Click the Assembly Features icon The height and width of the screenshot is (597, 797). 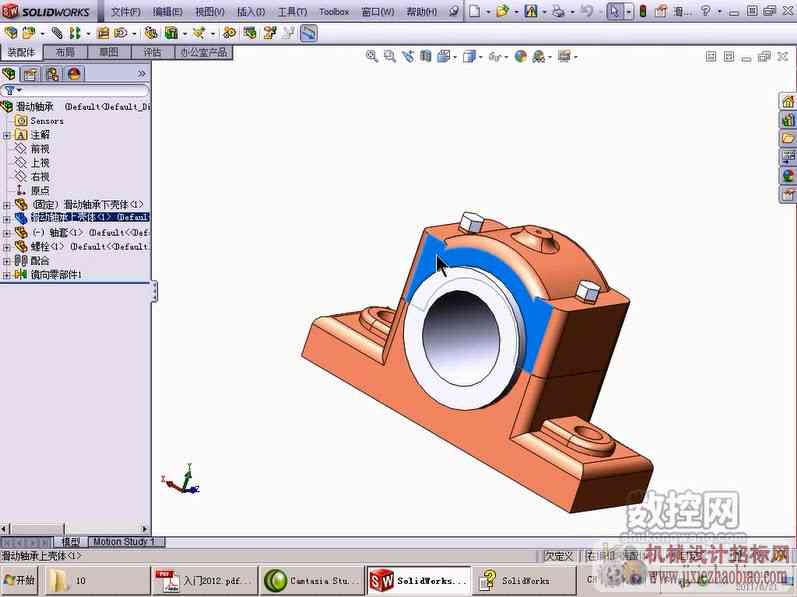coord(172,34)
